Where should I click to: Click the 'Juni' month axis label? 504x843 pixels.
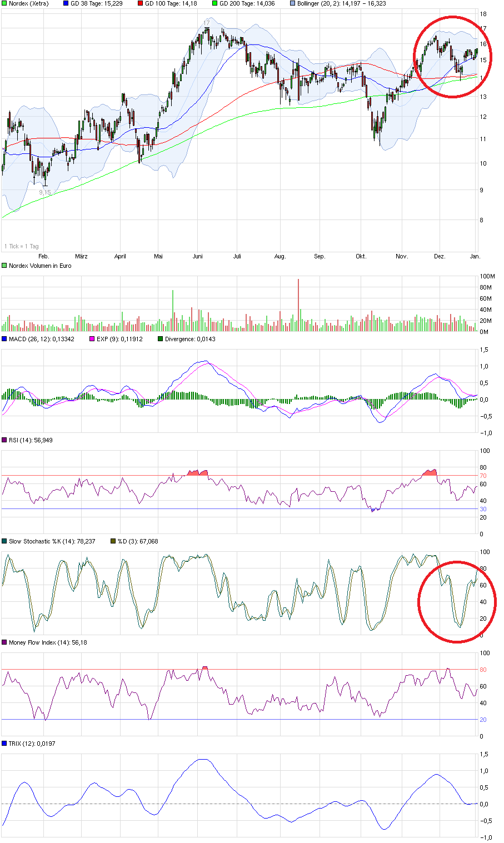(198, 257)
